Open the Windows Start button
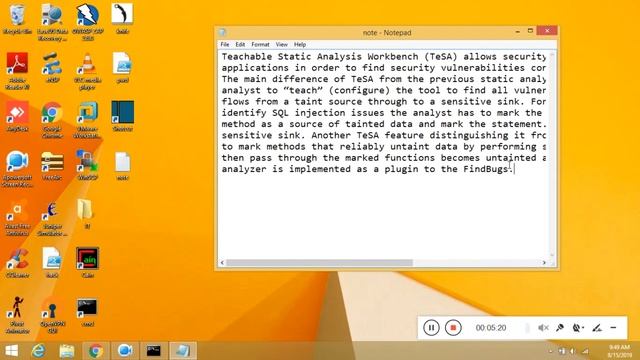This screenshot has height=360, width=640. [x=11, y=351]
